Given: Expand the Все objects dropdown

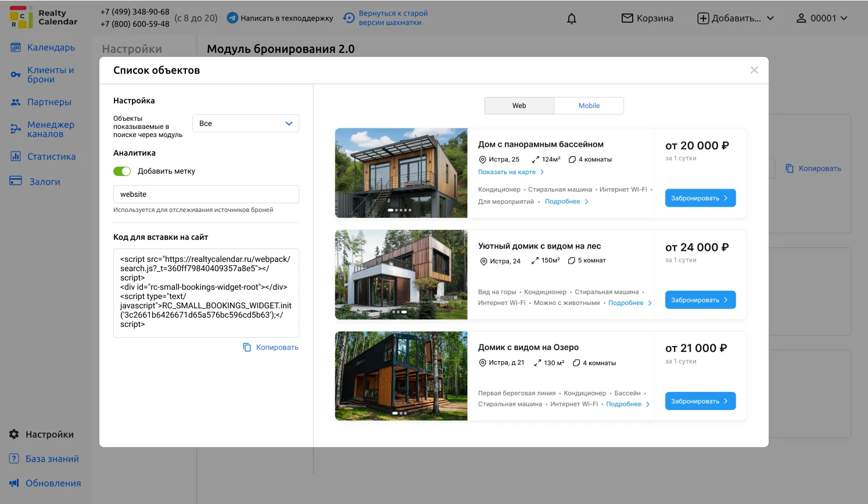Looking at the screenshot, I should (x=246, y=124).
